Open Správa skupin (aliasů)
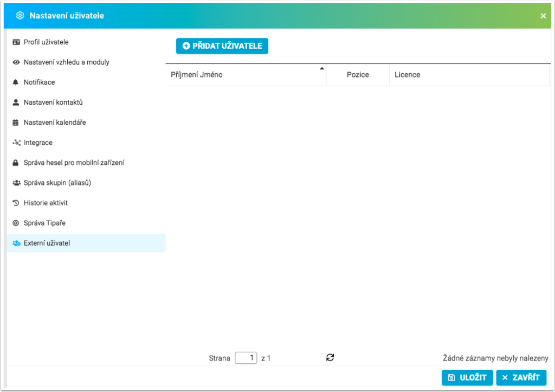This screenshot has width=555, height=392. click(x=86, y=183)
